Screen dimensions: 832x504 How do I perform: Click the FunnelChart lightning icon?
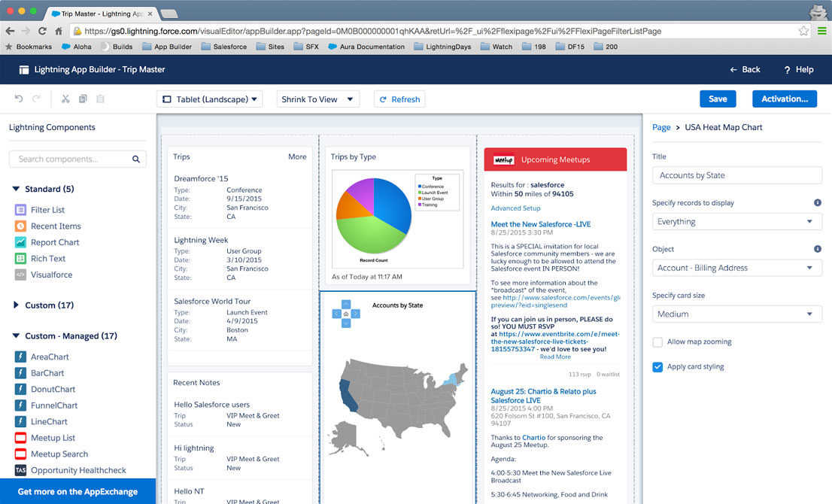20,405
